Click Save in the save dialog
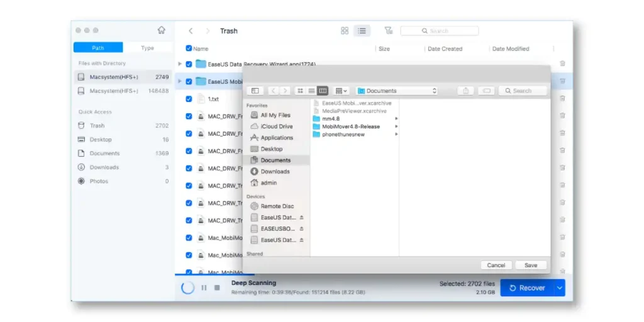Viewport: 644px width, 322px height. pyautogui.click(x=531, y=265)
